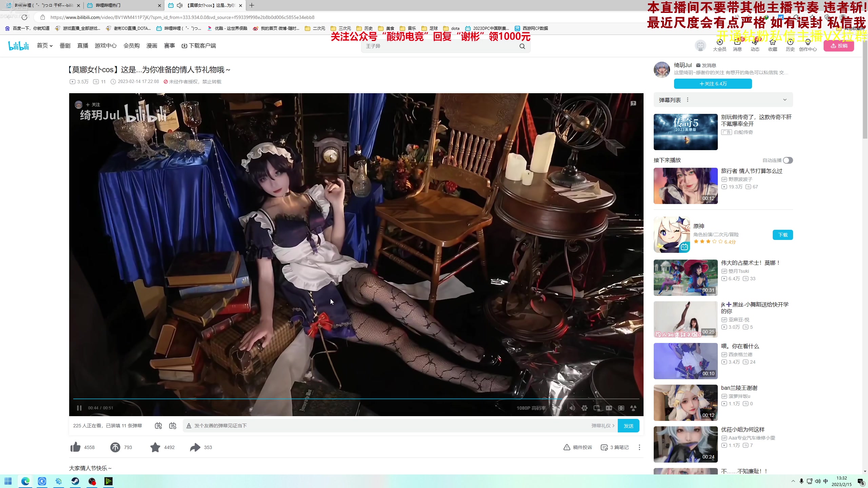Reload the page
Screen dimensions: 868x488
click(x=24, y=17)
